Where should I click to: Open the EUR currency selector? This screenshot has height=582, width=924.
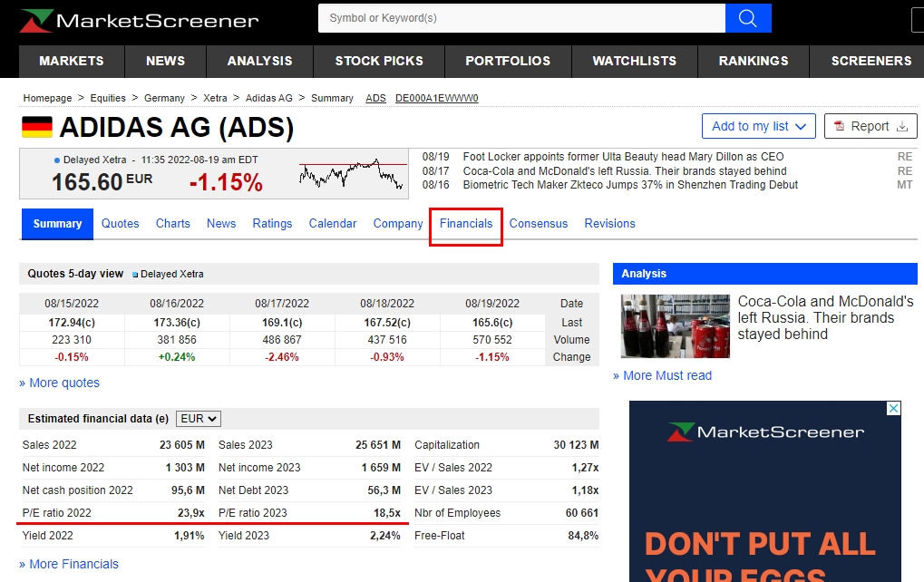pyautogui.click(x=198, y=419)
